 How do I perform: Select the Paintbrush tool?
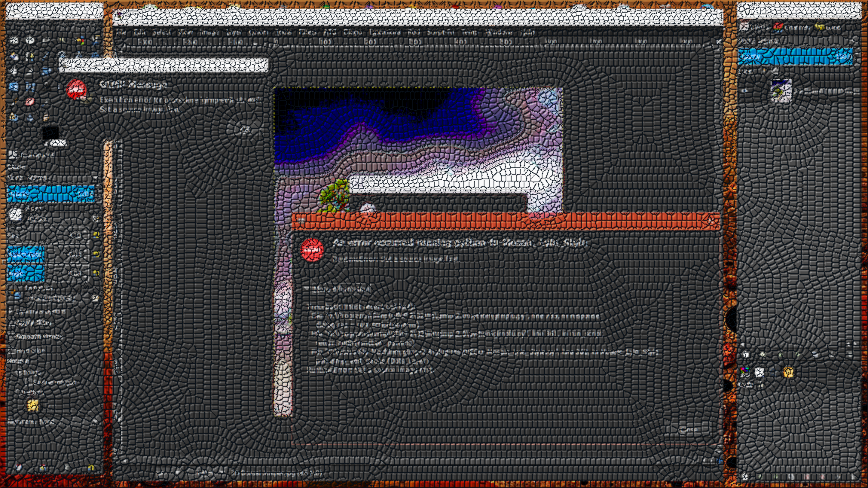click(14, 102)
